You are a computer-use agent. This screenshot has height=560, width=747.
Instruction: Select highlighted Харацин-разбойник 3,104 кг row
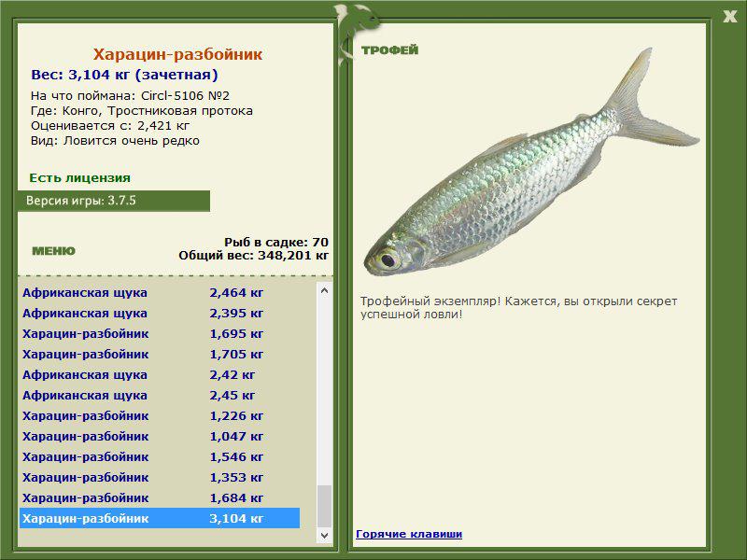point(160,518)
